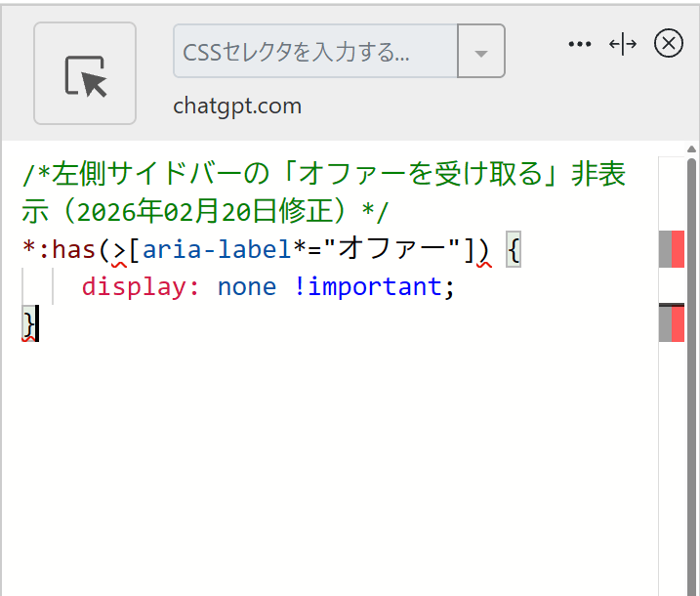Focus the CSS selector input field
The image size is (700, 596).
314,52
